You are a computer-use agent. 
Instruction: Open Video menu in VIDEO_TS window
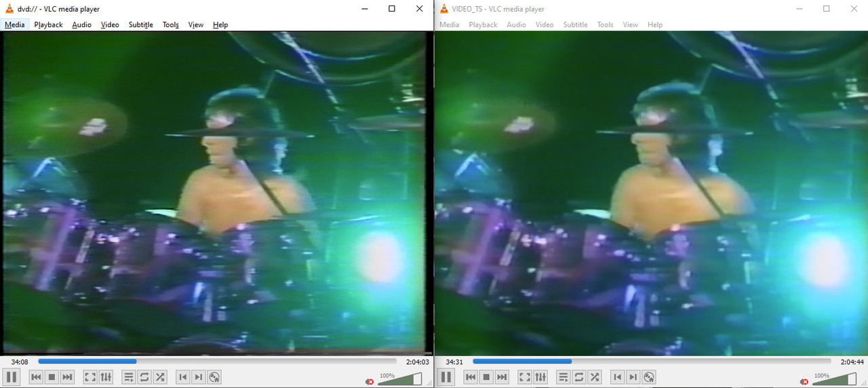[545, 24]
